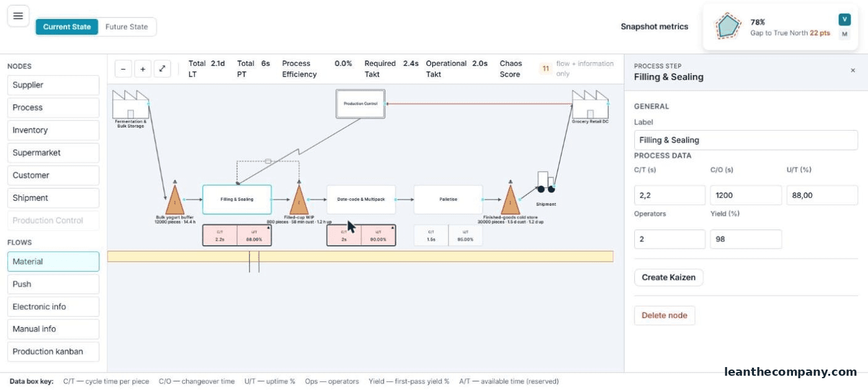The height and width of the screenshot is (390, 868).
Task: Select the Shipment truck icon
Action: (546, 182)
